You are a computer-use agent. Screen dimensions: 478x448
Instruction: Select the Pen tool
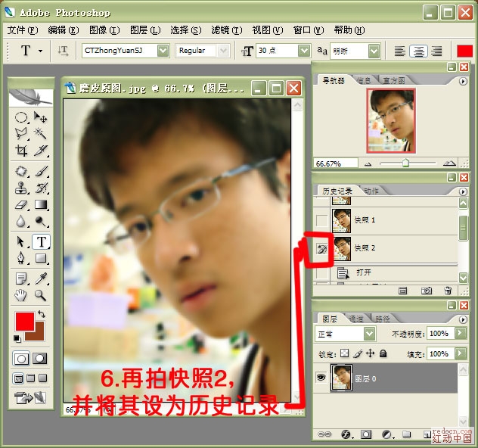click(x=21, y=258)
